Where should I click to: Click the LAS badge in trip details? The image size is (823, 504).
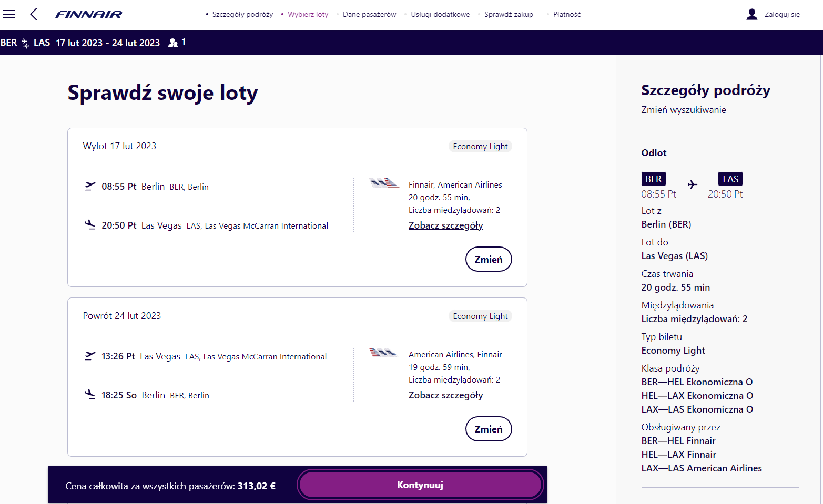point(730,179)
